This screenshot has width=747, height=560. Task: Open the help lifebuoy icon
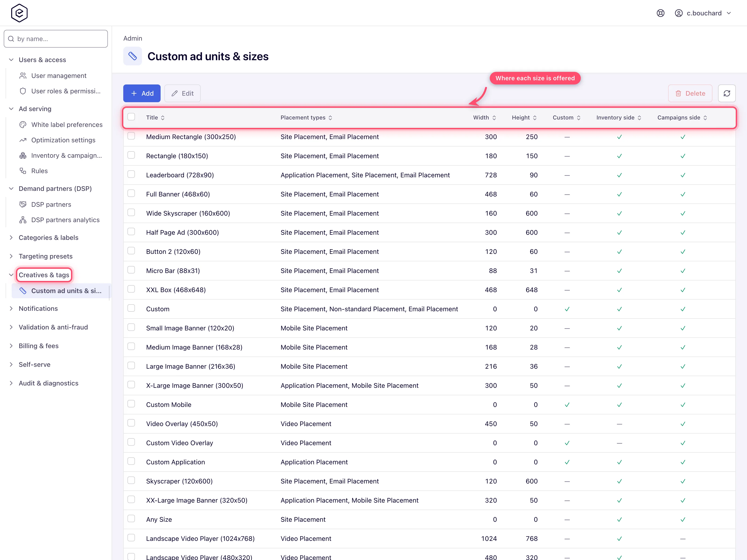tap(661, 13)
